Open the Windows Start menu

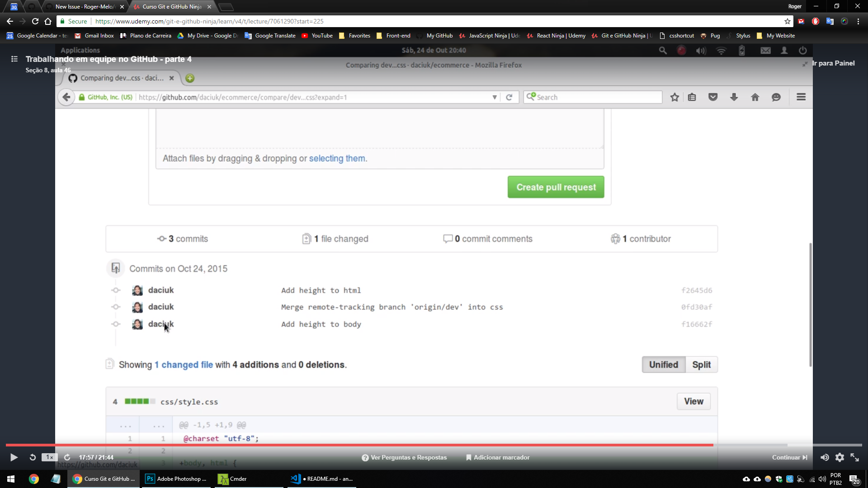[x=11, y=479]
